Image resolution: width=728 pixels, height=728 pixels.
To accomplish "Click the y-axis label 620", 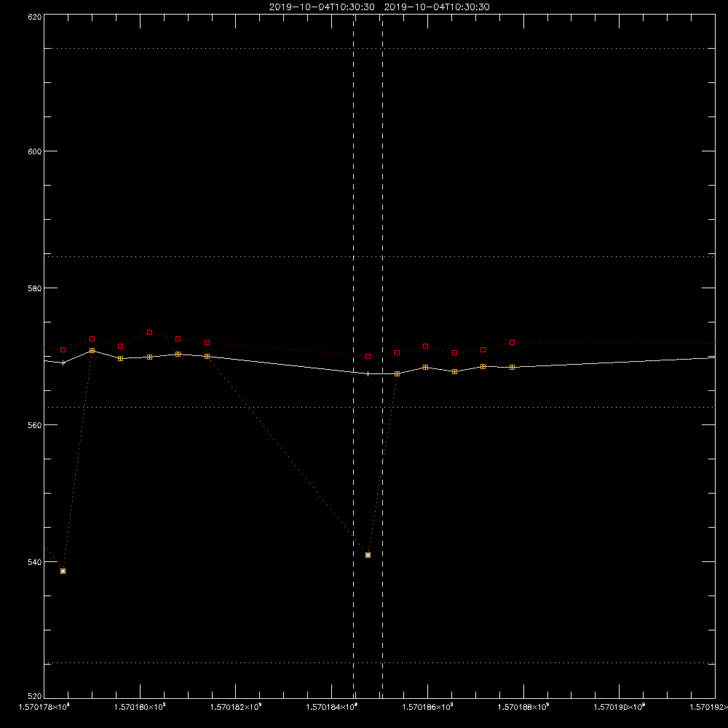I will pyautogui.click(x=35, y=17).
